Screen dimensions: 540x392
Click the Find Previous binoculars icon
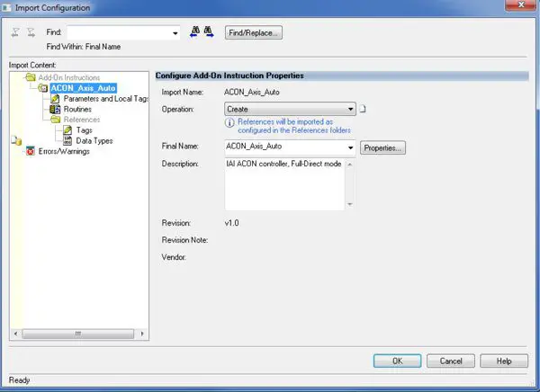point(195,31)
